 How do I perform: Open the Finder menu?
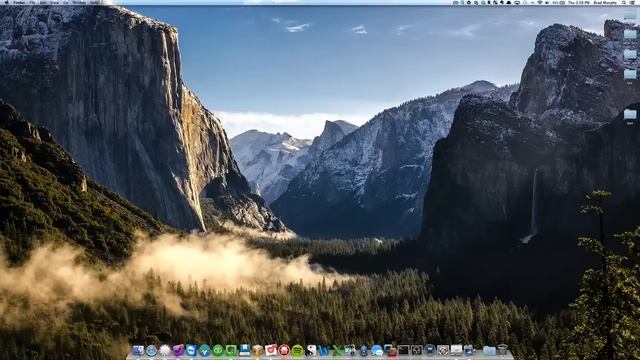(19, 2)
